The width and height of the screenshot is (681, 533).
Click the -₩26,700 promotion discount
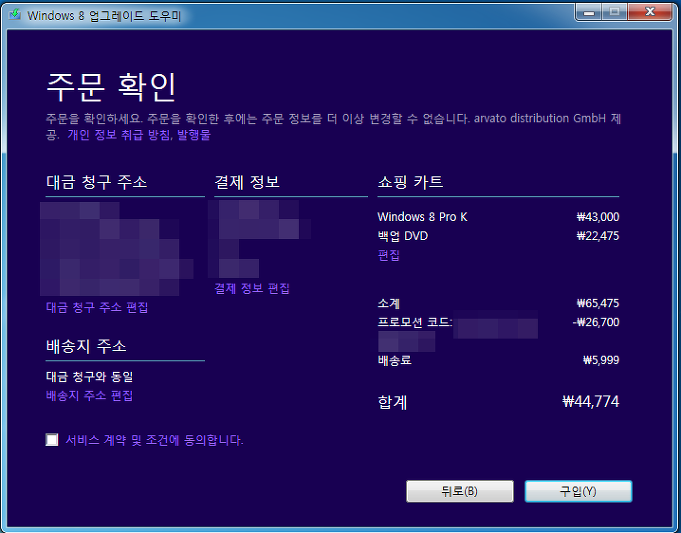pos(596,322)
